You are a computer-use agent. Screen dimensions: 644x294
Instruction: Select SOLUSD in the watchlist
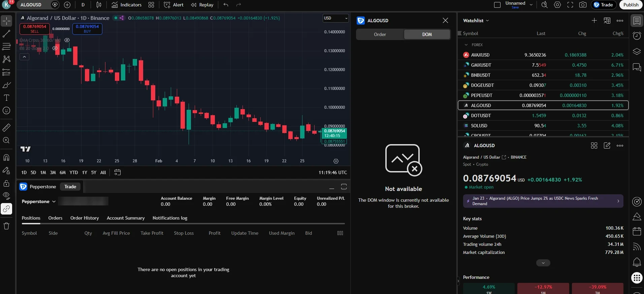click(543, 126)
